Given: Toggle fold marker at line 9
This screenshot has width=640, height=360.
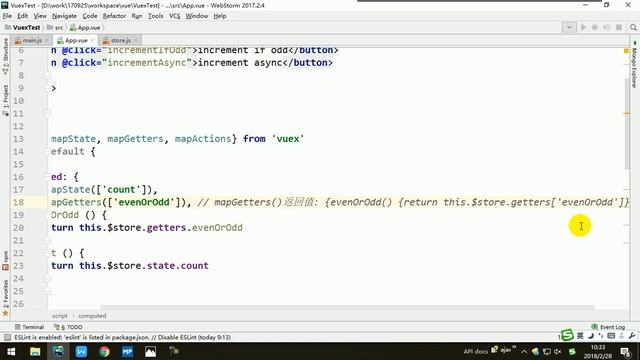Looking at the screenshot, I should (48, 88).
